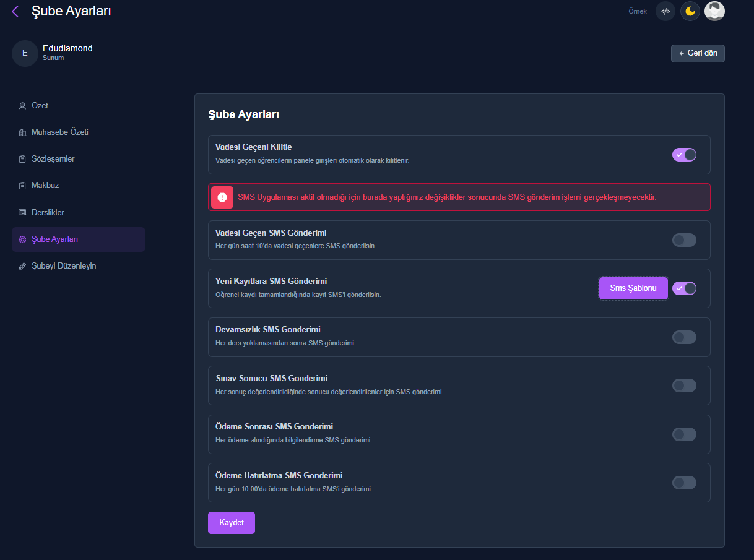Click the Edudiamond branch name
Viewport: 754px width, 560px height.
(67, 48)
